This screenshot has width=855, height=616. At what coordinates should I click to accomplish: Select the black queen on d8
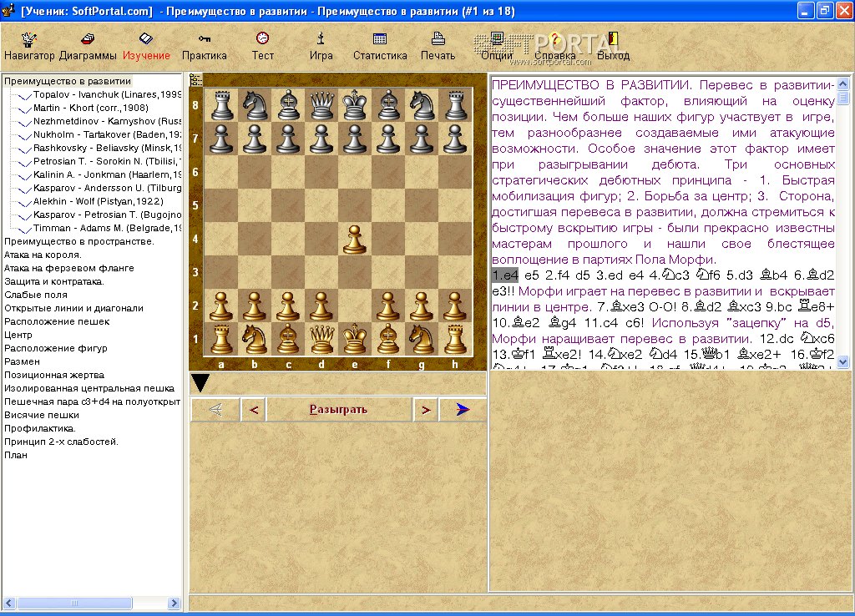(x=321, y=104)
